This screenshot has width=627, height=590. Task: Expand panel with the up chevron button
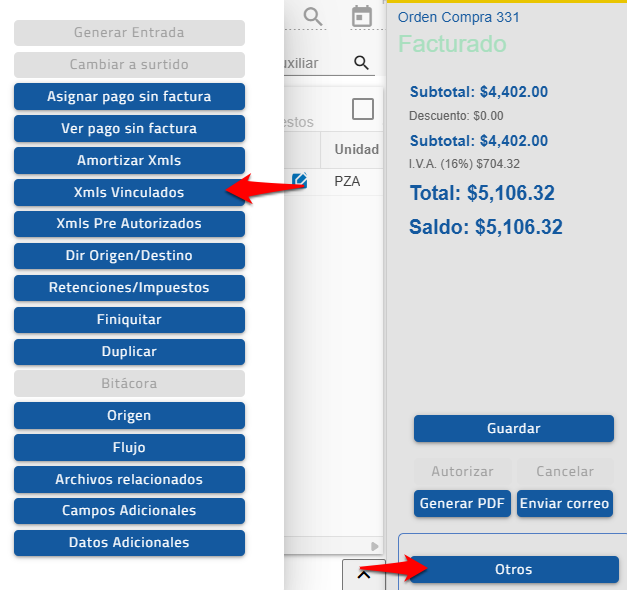(364, 574)
